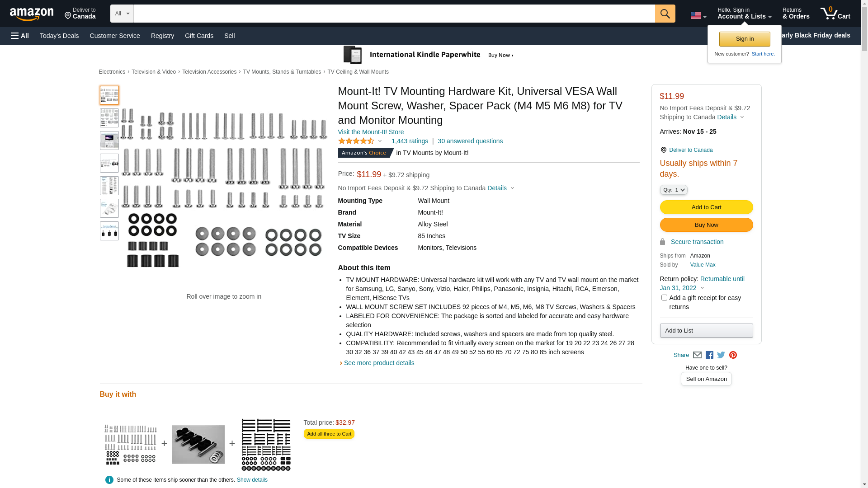The height and width of the screenshot is (488, 868).
Task: Share this product on Twitter
Action: pos(721,355)
